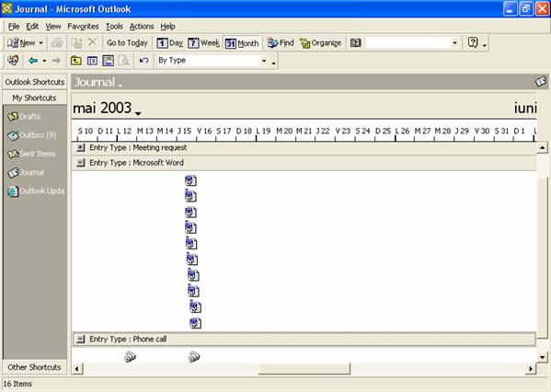Click the Find a Contact input box

pos(408,43)
